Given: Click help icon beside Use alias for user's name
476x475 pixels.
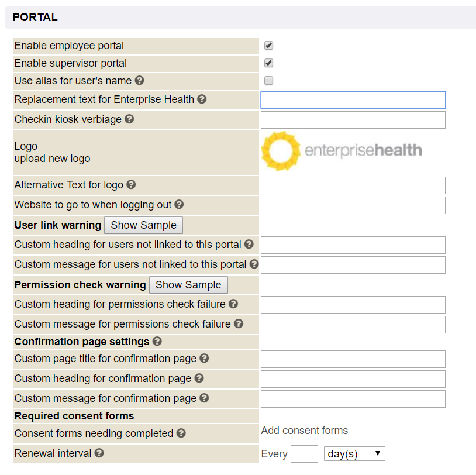Looking at the screenshot, I should coord(139,81).
